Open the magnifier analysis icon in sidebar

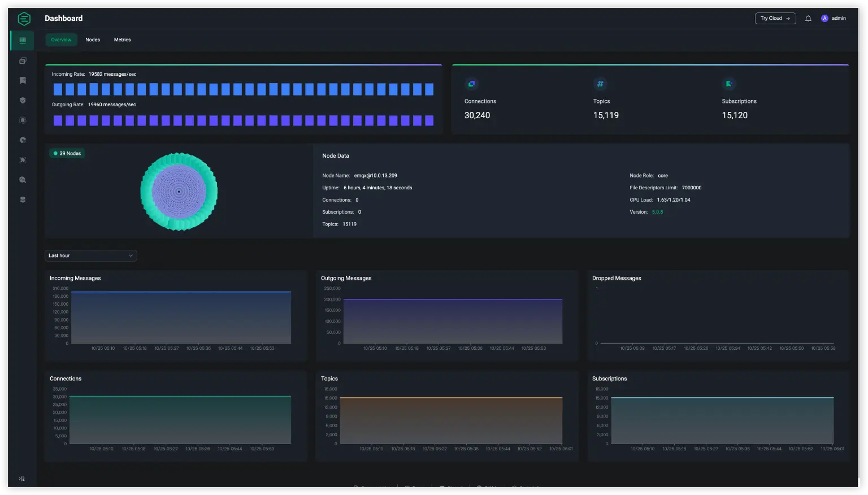22,180
